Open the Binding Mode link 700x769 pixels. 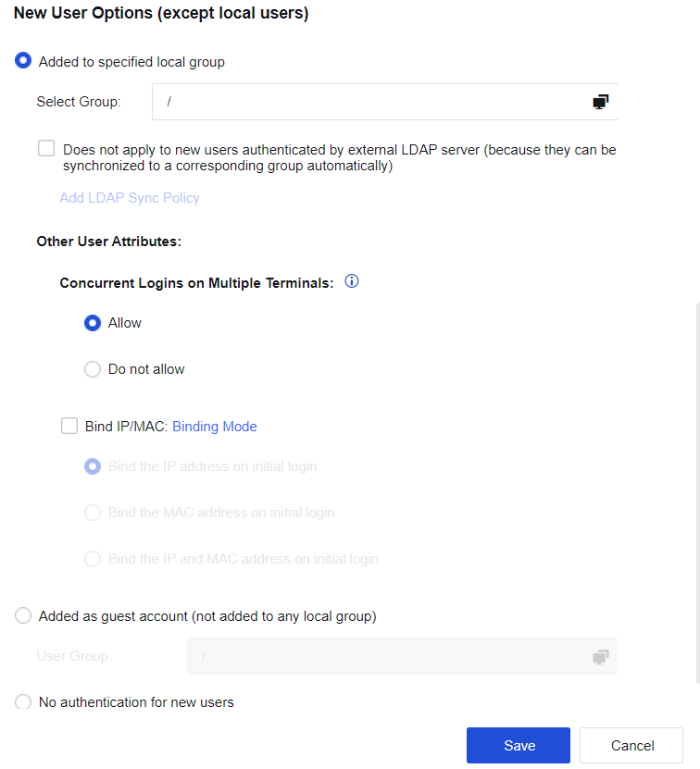215,427
